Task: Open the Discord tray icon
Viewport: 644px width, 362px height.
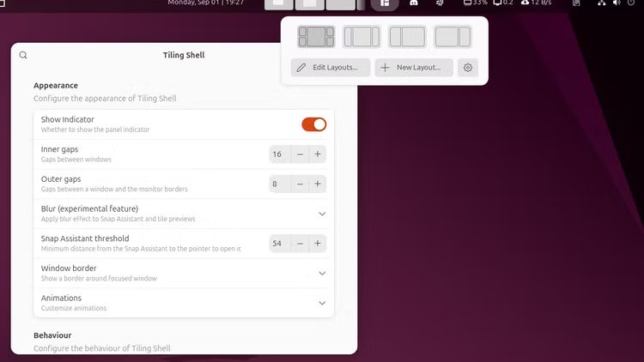Action: click(x=414, y=3)
